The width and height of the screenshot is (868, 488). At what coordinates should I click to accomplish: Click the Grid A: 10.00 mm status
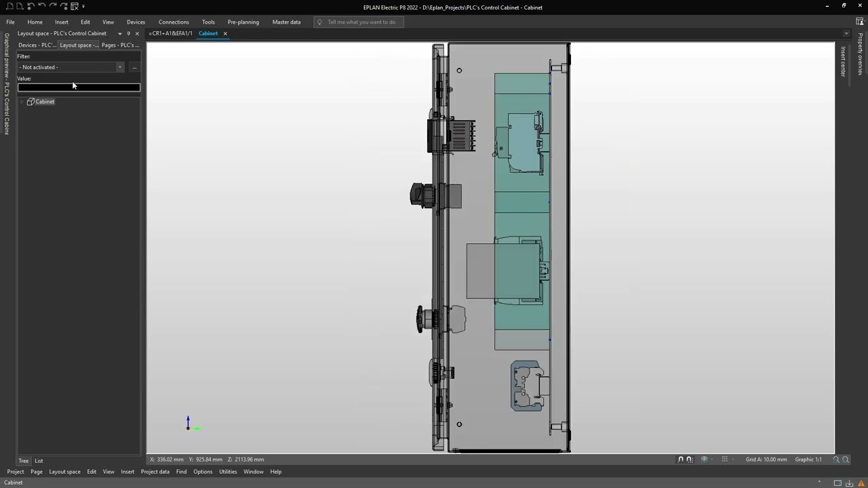[x=766, y=460]
